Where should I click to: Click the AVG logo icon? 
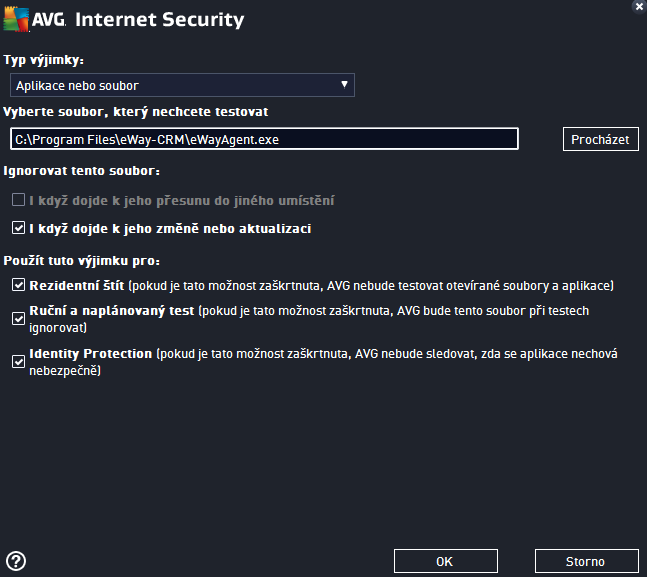16,19
